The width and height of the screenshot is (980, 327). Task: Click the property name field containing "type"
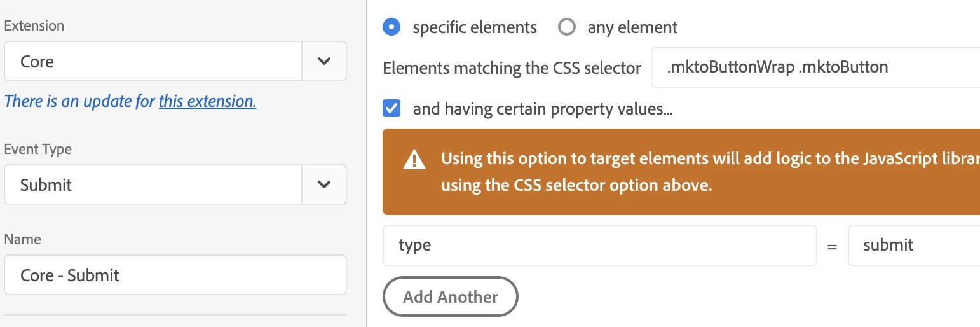click(x=599, y=246)
